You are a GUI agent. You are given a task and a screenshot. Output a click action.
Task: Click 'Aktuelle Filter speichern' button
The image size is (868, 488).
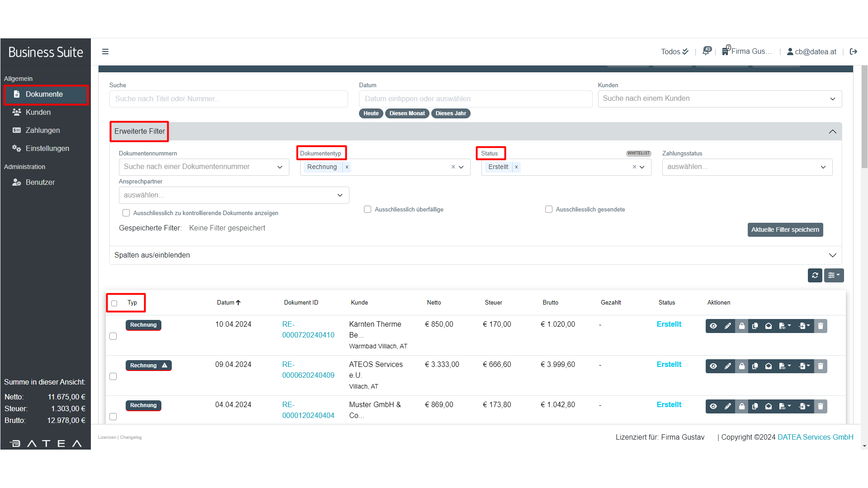tap(785, 230)
